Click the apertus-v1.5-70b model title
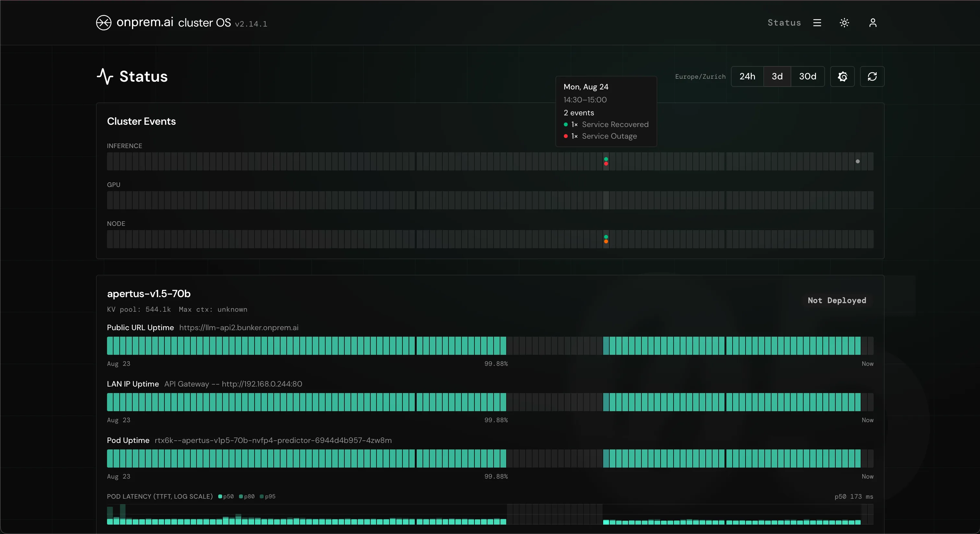Screen dimensions: 980x534 [149, 294]
